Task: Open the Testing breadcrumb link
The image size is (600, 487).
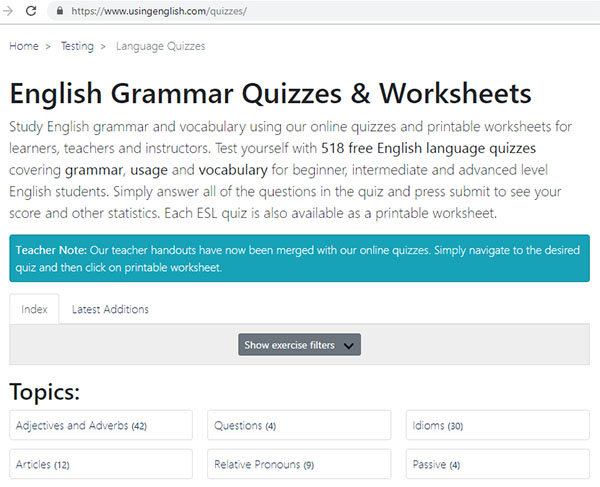Action: coord(77,46)
